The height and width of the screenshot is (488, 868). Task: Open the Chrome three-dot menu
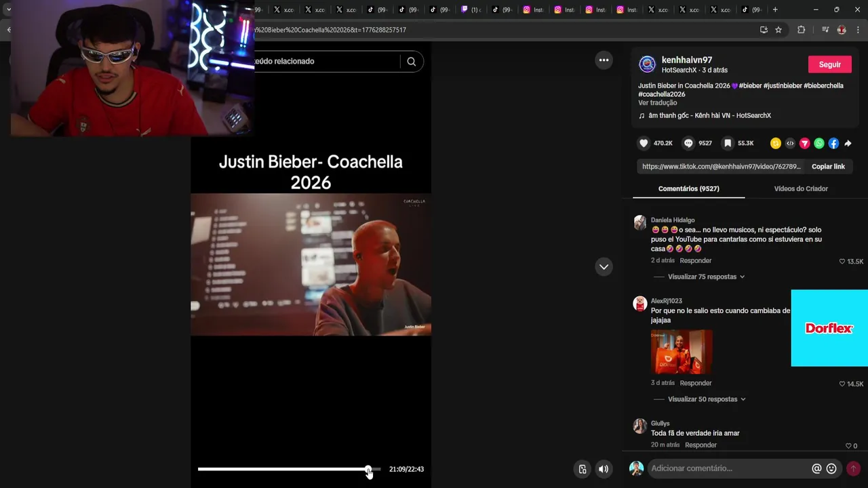pyautogui.click(x=859, y=30)
